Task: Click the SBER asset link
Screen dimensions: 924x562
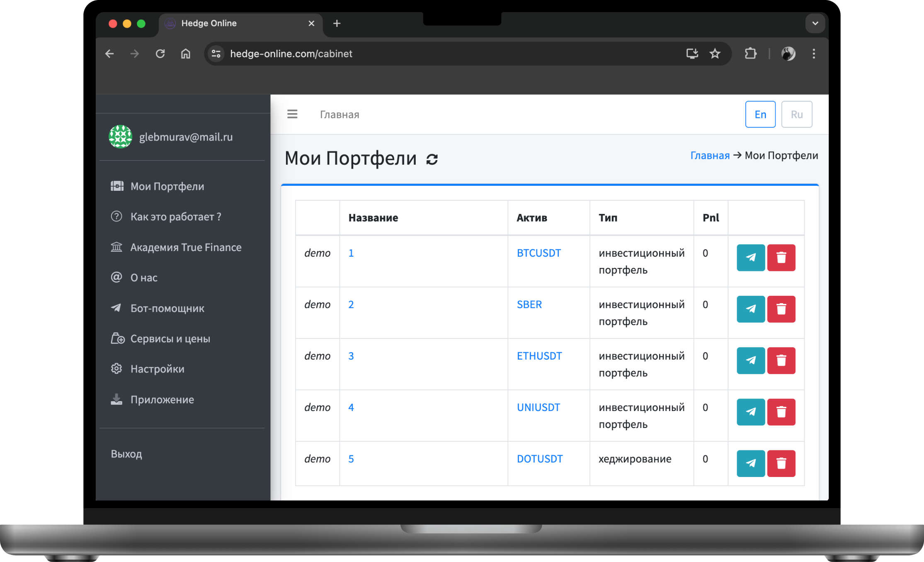Action: tap(529, 304)
